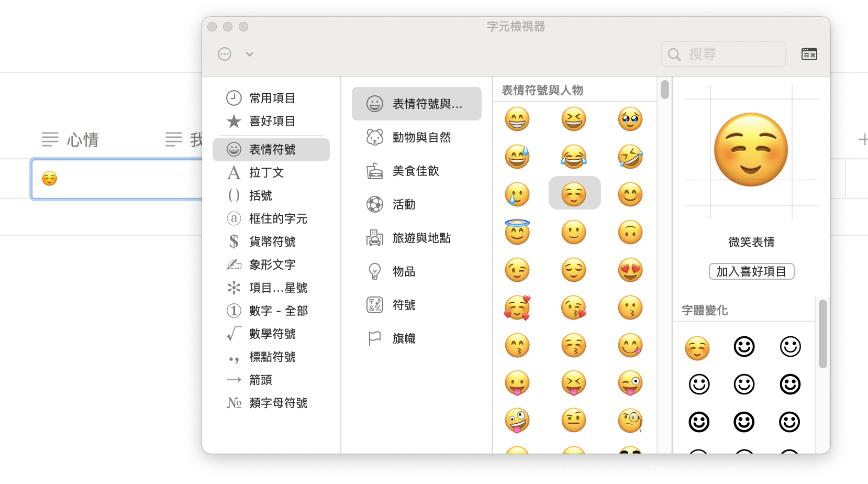Select 類字母符號 sidebar category

coord(271,403)
